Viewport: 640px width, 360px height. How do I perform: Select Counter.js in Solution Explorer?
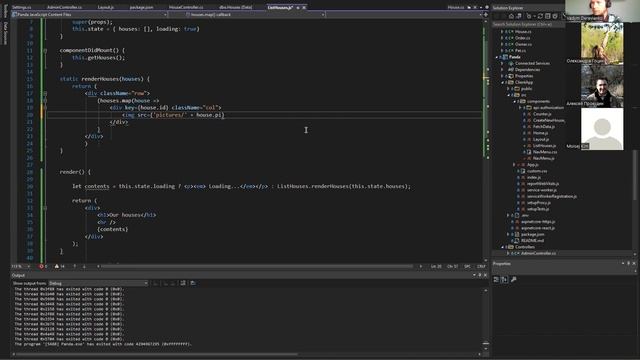click(542, 114)
